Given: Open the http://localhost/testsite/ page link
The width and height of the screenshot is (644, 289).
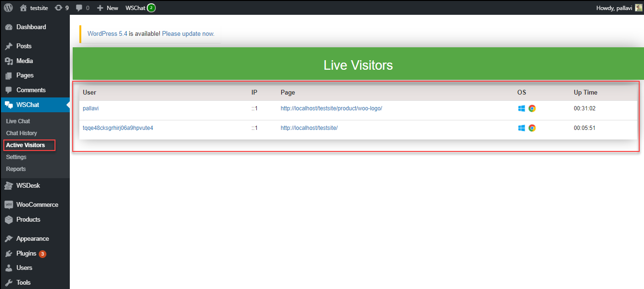Looking at the screenshot, I should (x=309, y=128).
